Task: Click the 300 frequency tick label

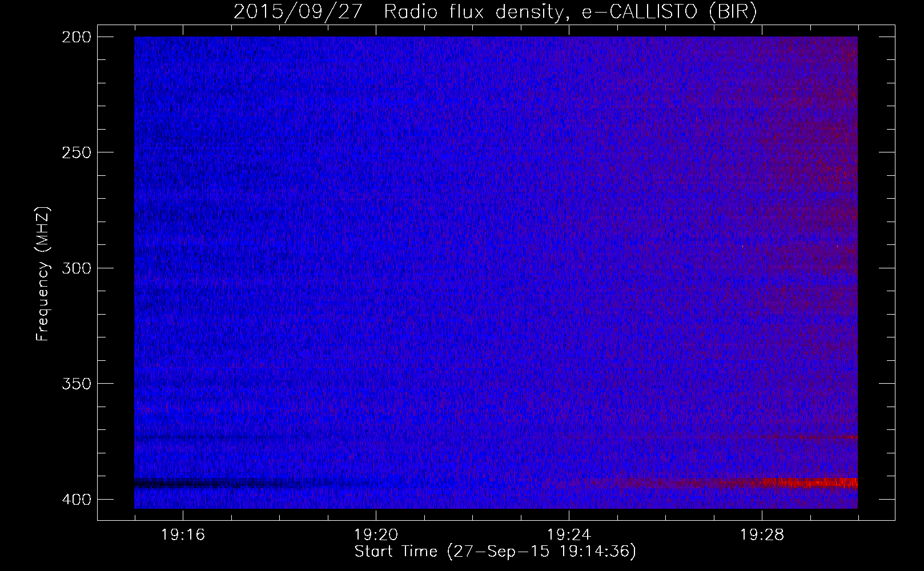Action: pos(76,268)
